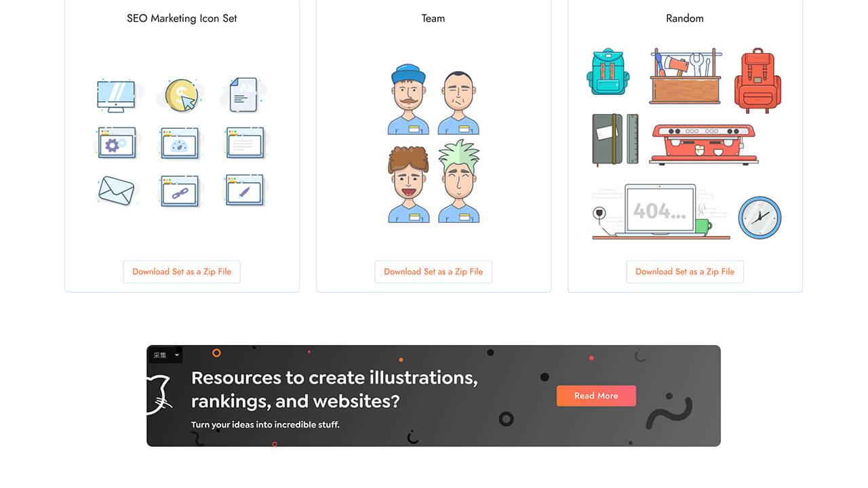Click the Read More banner button

click(x=596, y=396)
